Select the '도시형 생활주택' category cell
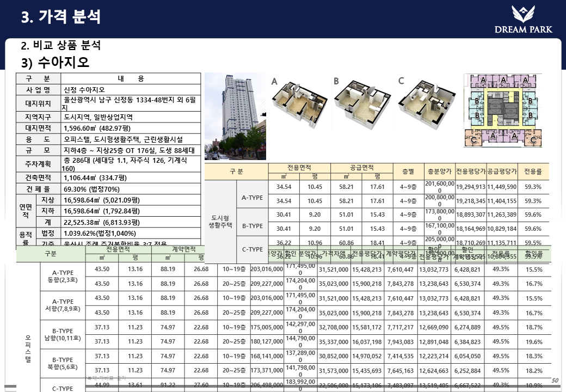The image size is (566, 392). click(220, 222)
